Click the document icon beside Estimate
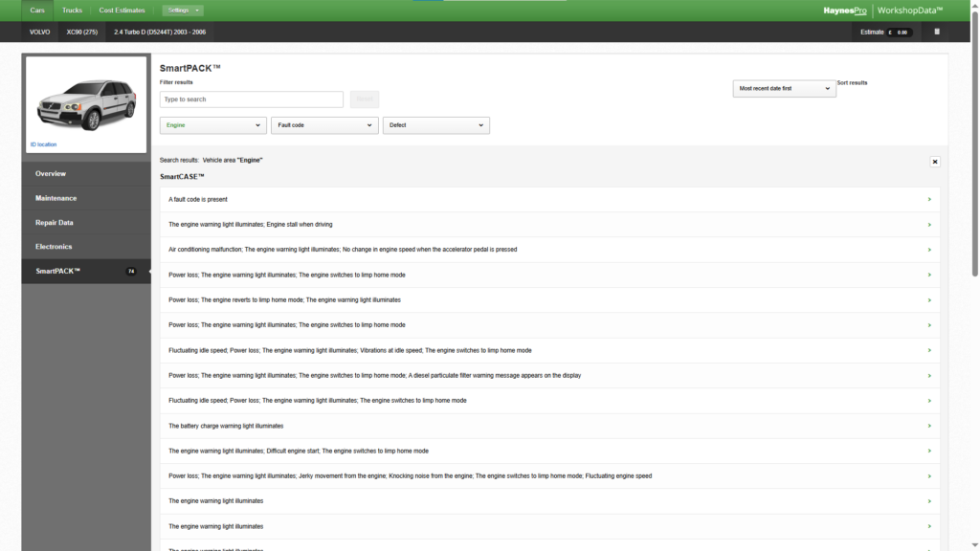The width and height of the screenshot is (980, 551). pos(937,32)
